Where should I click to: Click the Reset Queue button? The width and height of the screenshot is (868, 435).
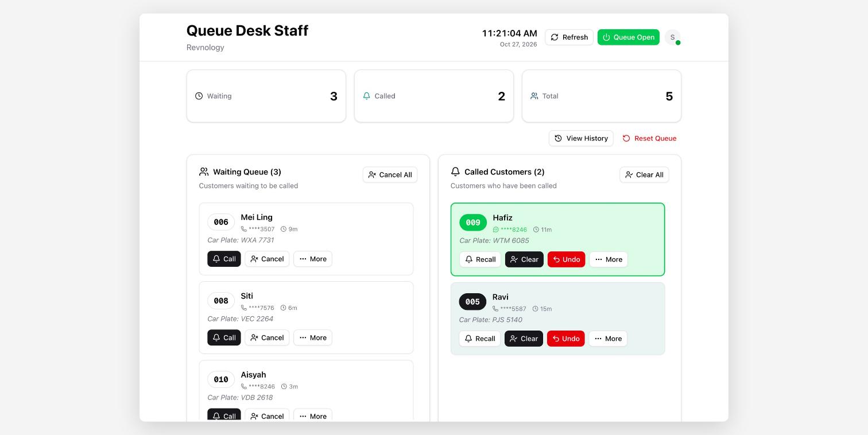coord(649,138)
